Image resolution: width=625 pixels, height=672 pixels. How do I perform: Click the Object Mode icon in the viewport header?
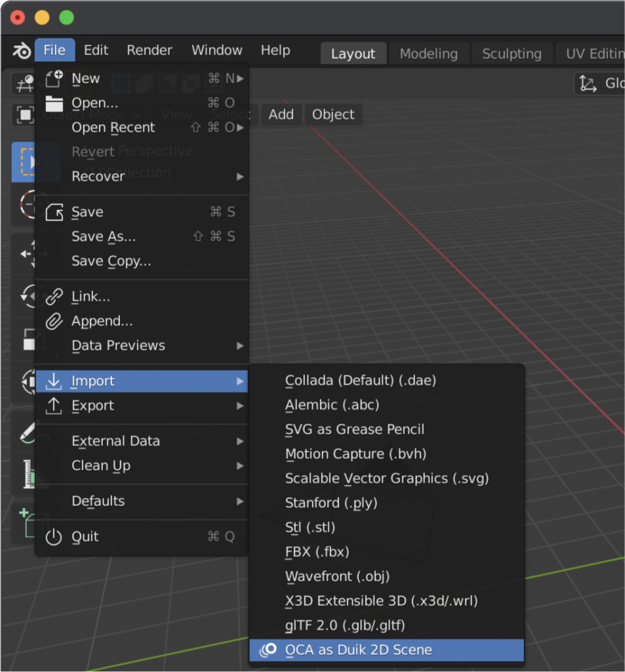(x=25, y=115)
